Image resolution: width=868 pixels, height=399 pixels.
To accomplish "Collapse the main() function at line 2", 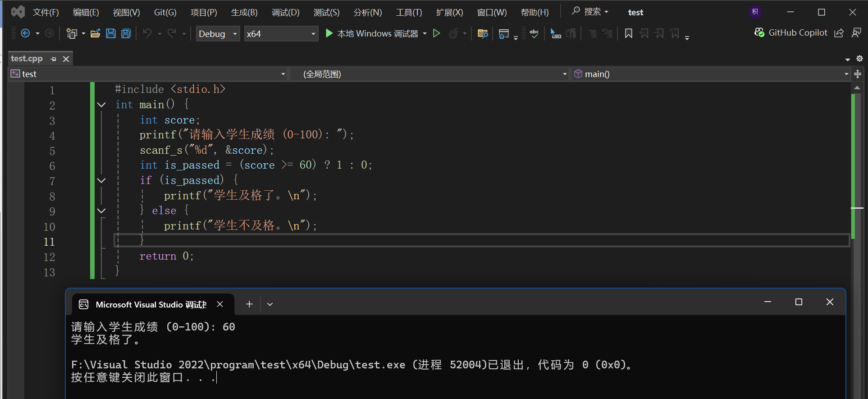I will tap(101, 105).
